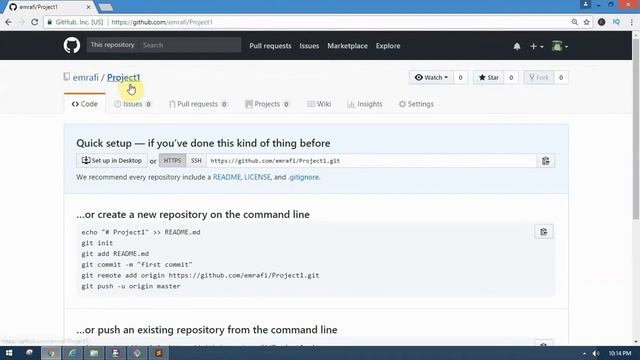Open the user avatar profile menu
The image size is (640, 360).
pos(560,46)
